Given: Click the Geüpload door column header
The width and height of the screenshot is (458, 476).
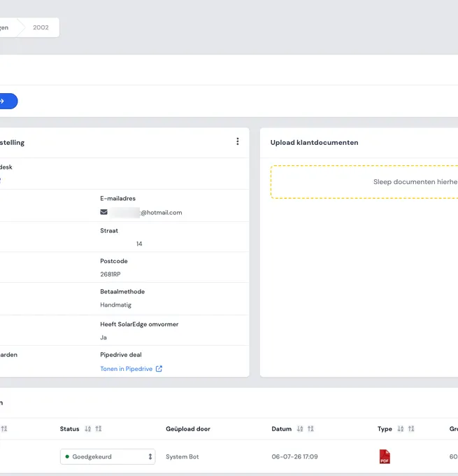Looking at the screenshot, I should coord(188,428).
